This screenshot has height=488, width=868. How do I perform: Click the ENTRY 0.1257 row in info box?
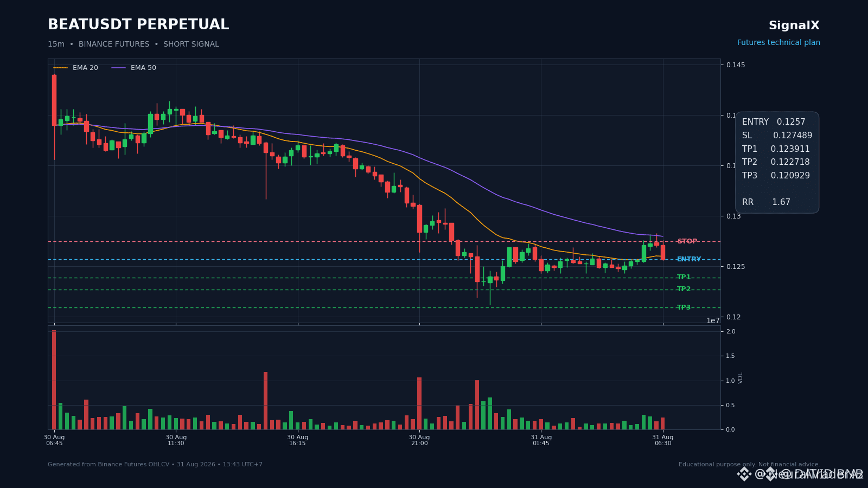click(x=774, y=122)
